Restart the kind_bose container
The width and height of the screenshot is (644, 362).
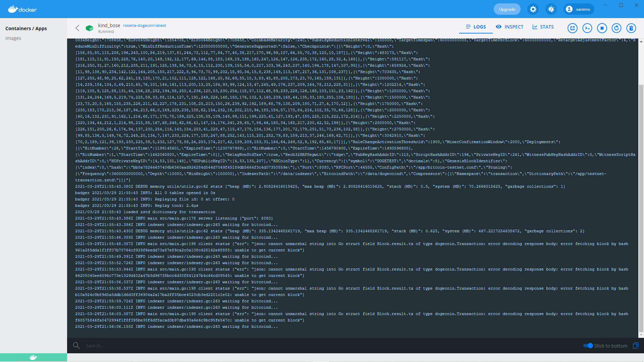click(616, 28)
